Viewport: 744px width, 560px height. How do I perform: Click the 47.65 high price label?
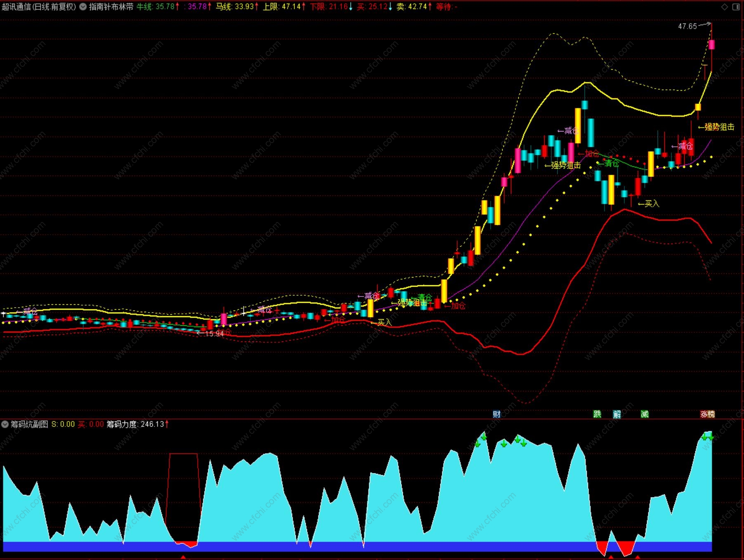point(687,26)
